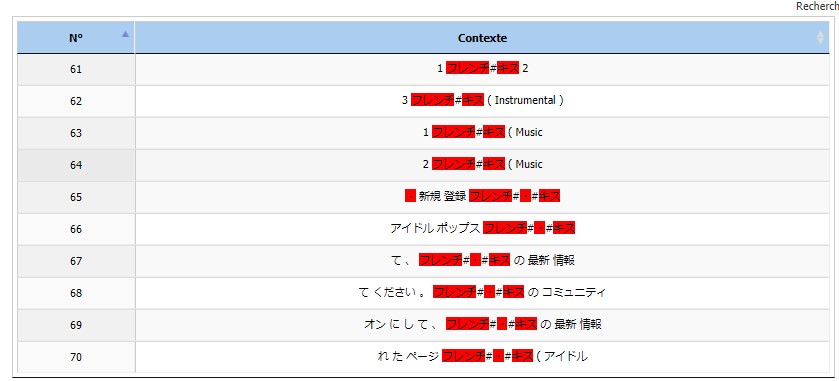Click the context starting with オン に し て

point(483,324)
